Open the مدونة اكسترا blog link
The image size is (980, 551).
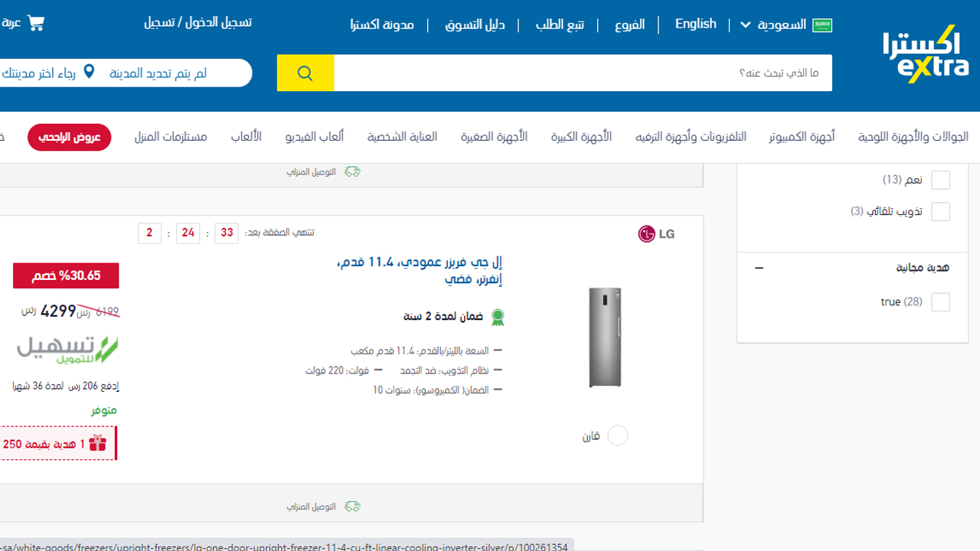coord(382,24)
